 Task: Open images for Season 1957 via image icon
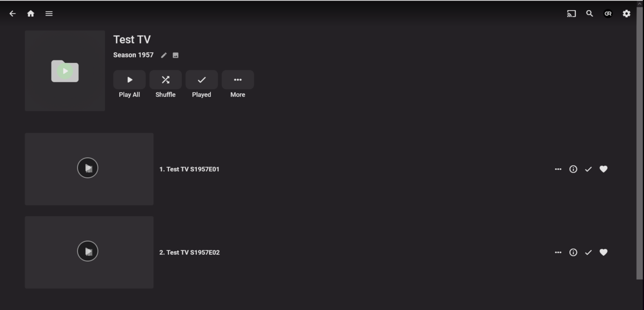(175, 55)
